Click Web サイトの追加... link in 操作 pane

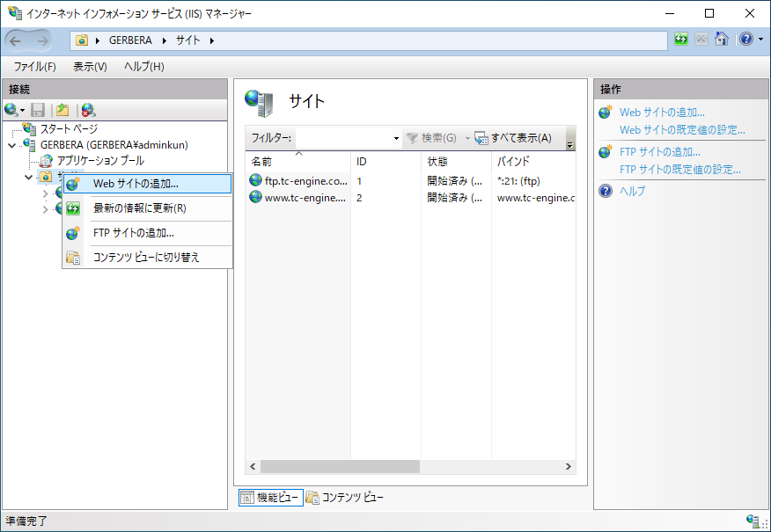tap(662, 113)
